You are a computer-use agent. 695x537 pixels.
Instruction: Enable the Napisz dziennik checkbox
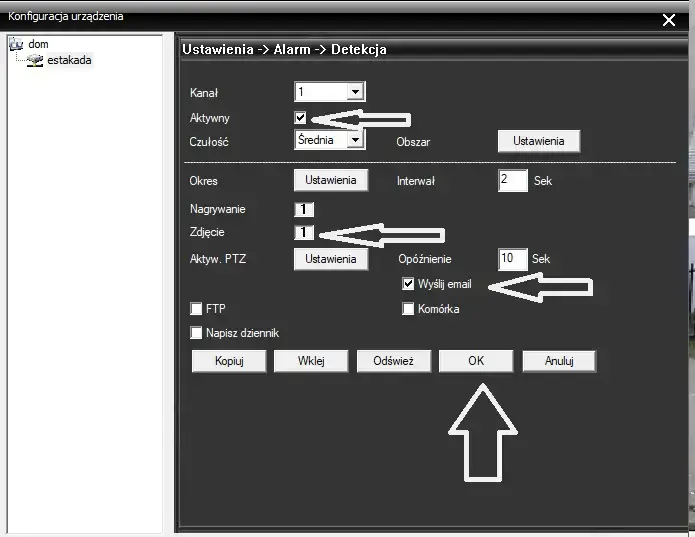(196, 333)
